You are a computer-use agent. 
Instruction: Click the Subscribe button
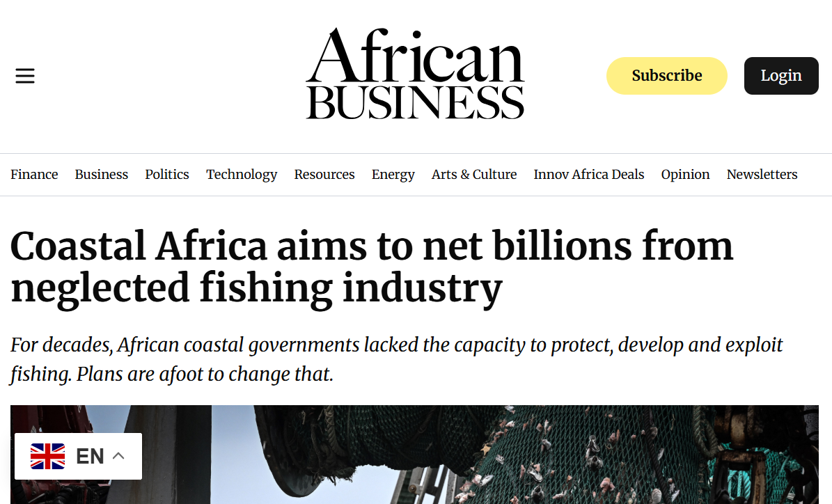coord(666,76)
